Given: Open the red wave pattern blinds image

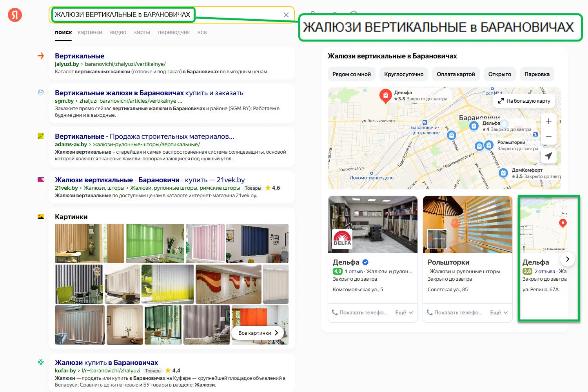Looking at the screenshot, I should point(229,284).
